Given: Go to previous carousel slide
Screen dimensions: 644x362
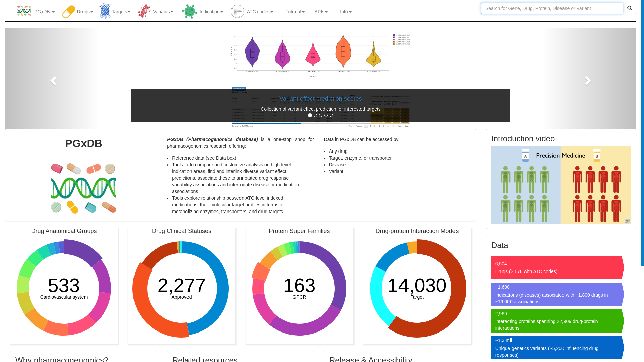Looking at the screenshot, I should 53,80.
